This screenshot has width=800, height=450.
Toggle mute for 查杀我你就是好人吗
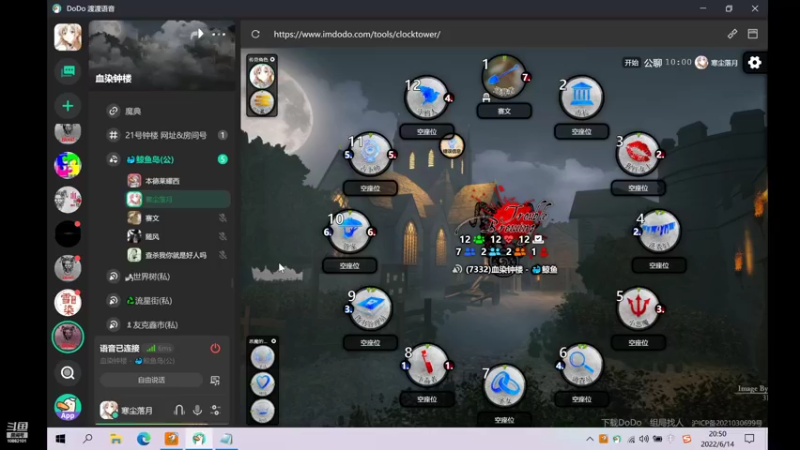(x=222, y=255)
